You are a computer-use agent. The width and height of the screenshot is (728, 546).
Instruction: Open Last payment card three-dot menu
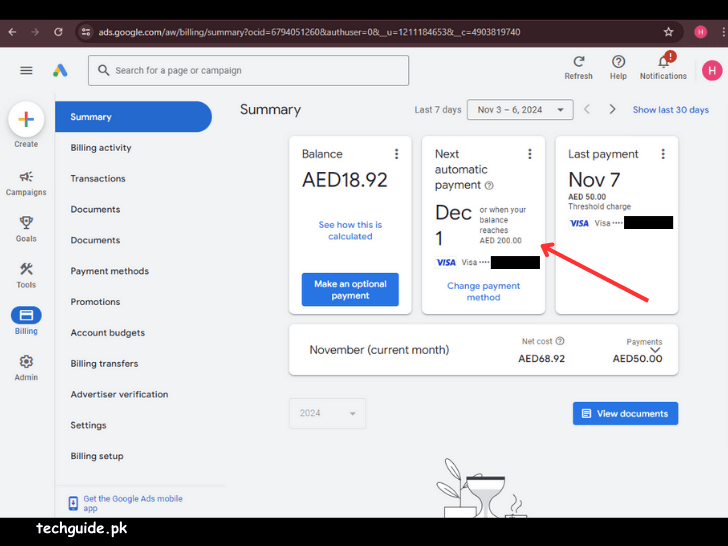[663, 154]
